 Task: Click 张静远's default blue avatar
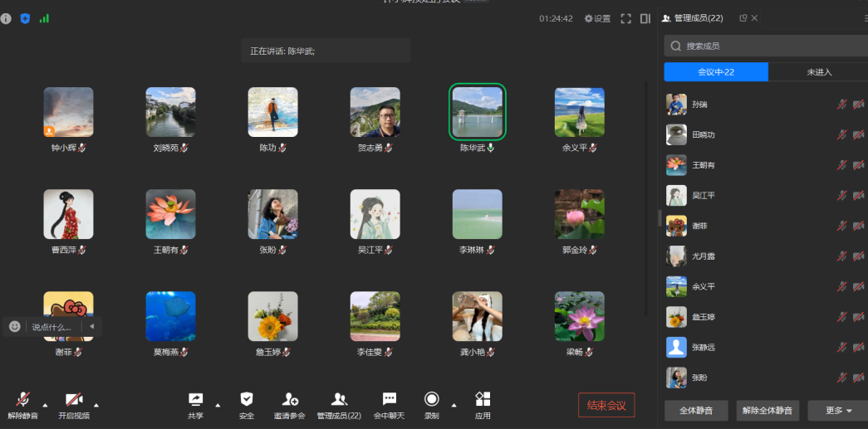point(676,347)
